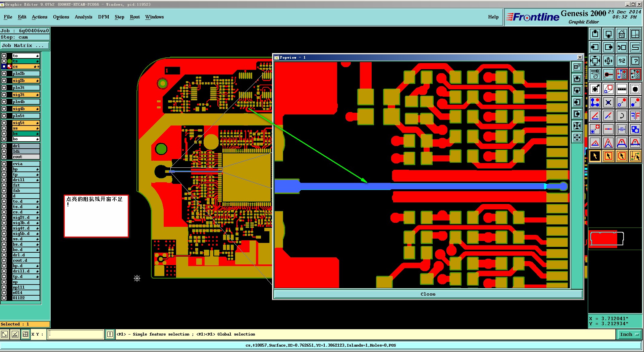Click the Close button in Popview
The height and width of the screenshot is (352, 644).
point(428,294)
